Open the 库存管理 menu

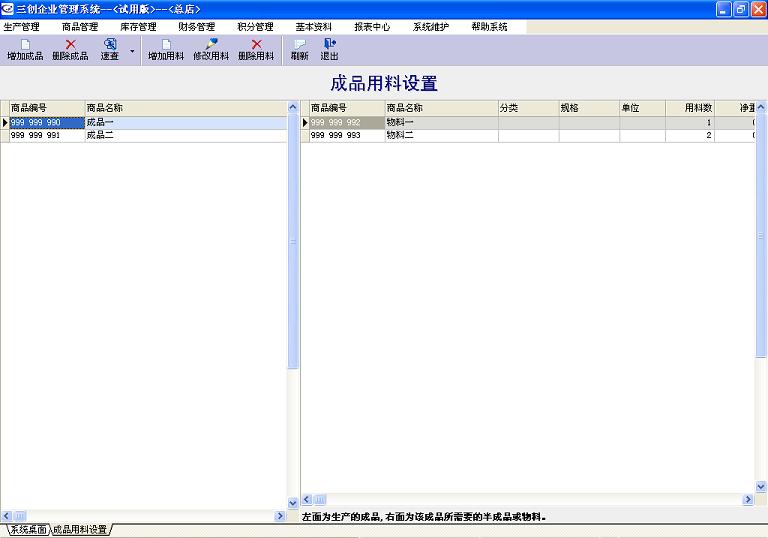[x=138, y=27]
